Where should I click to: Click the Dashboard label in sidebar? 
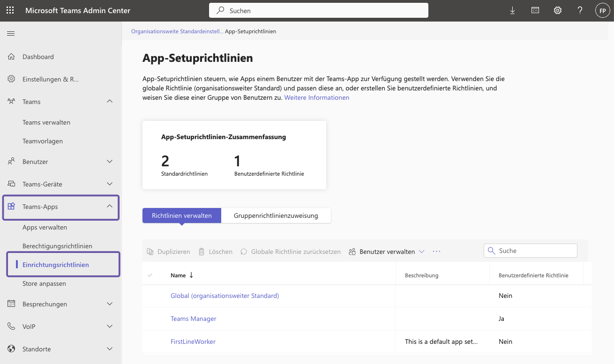pos(38,57)
